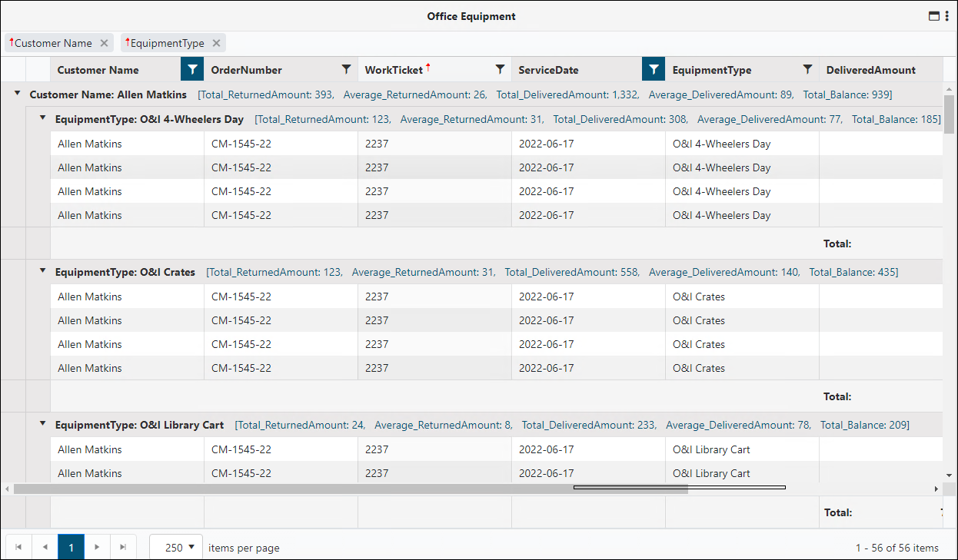Viewport: 958px width, 560px height.
Task: Open the three-dot options menu top-right
Action: pyautogui.click(x=947, y=15)
